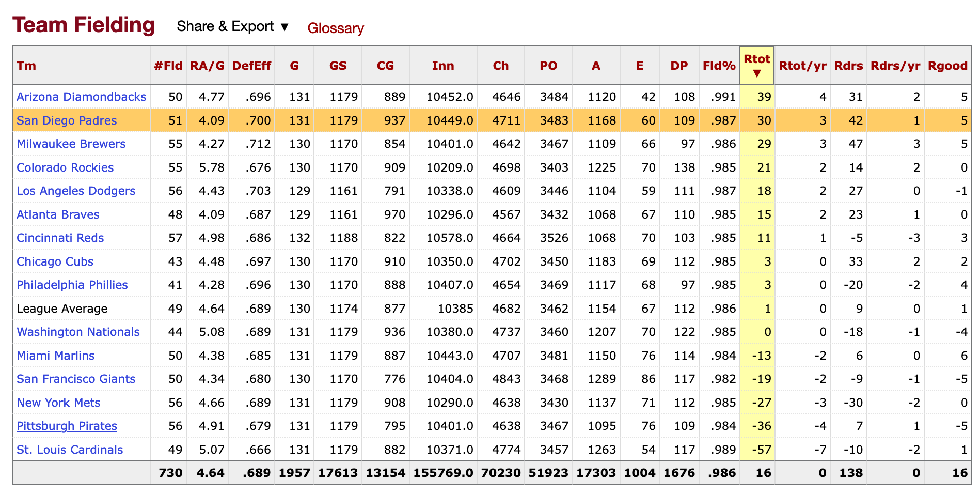Select Padres Rdrs value 42
This screenshot has height=493, width=980.
tap(856, 120)
